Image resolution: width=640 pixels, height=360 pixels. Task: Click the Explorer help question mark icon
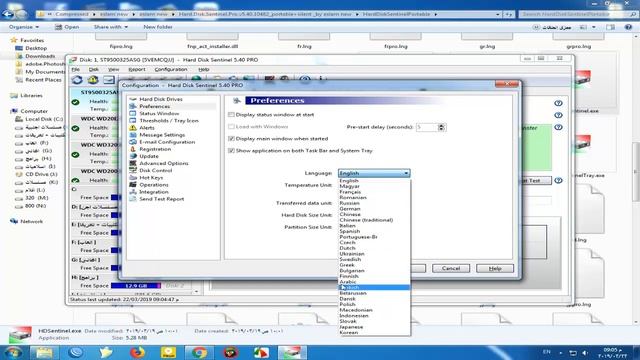628,27
